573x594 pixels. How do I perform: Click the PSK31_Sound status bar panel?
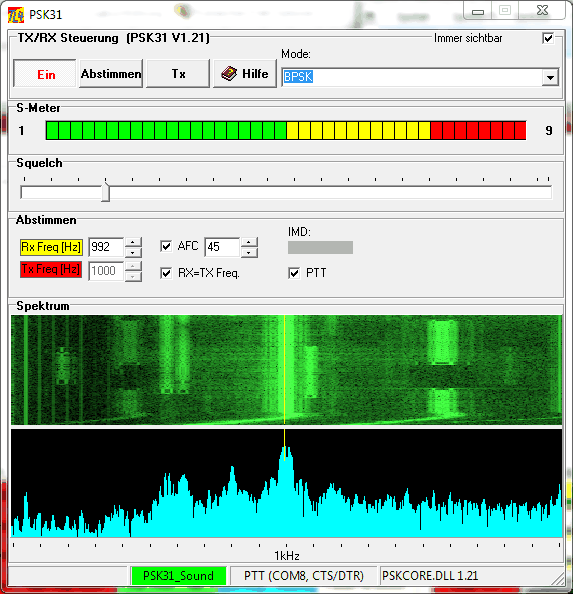pyautogui.click(x=178, y=576)
